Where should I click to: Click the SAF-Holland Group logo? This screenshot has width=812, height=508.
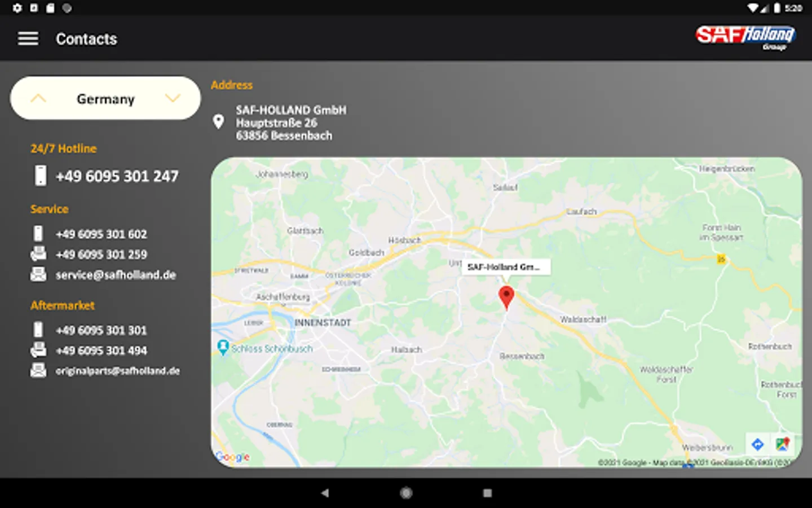coord(745,37)
